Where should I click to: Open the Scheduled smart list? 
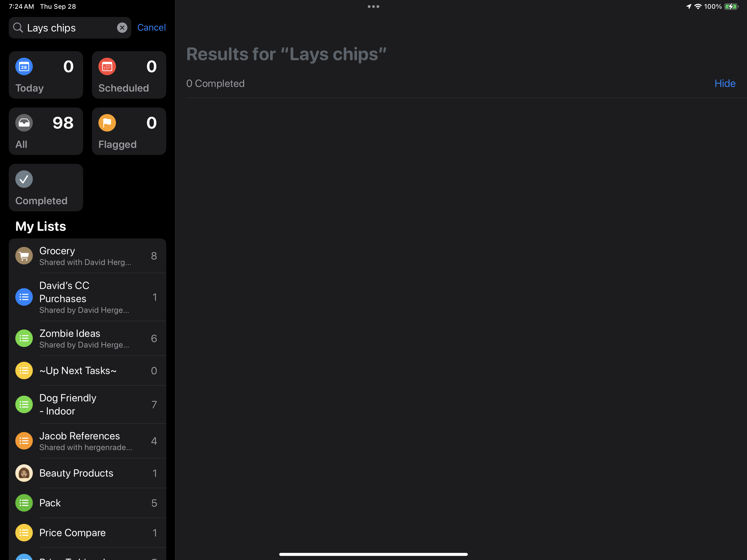(x=129, y=75)
